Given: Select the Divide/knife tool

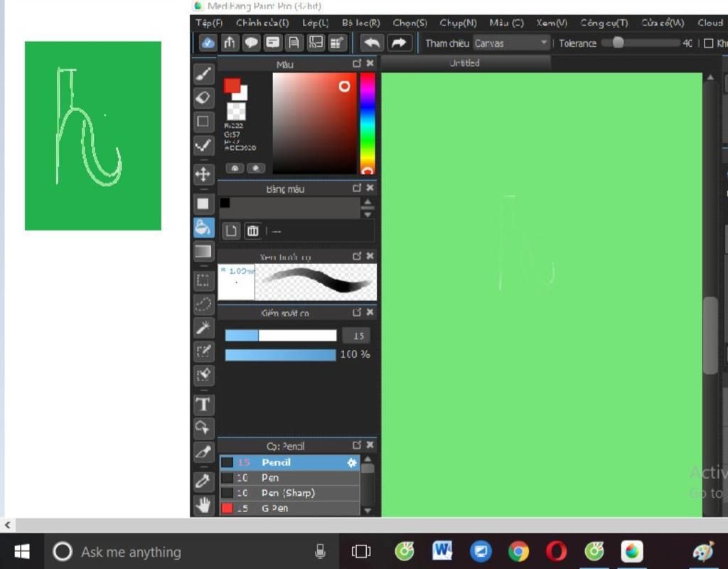Looking at the screenshot, I should tap(203, 452).
